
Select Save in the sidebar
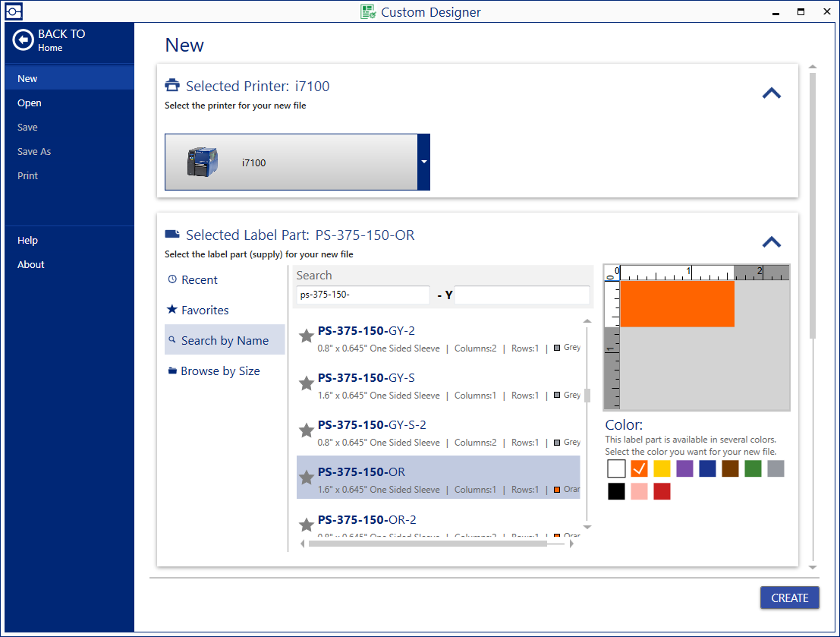coord(69,127)
